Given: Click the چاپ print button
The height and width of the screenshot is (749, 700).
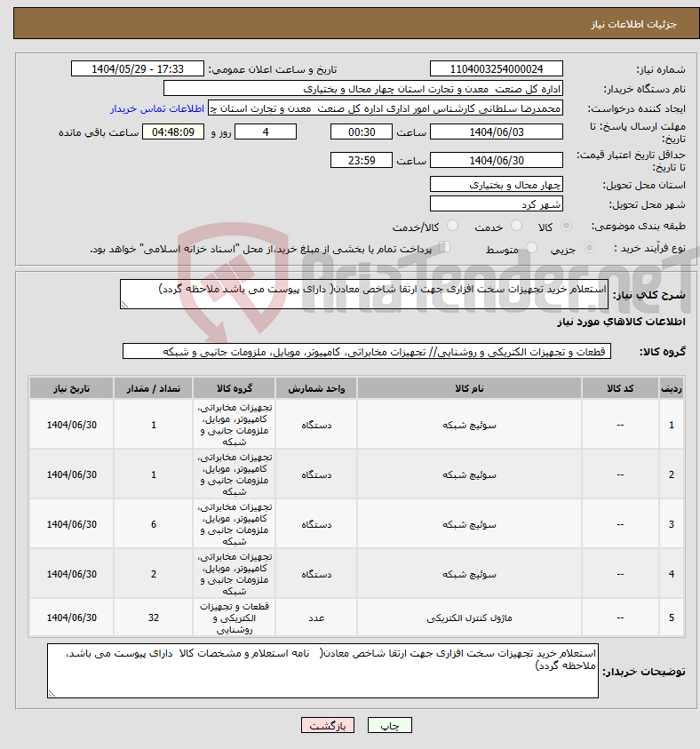Looking at the screenshot, I should click(390, 725).
